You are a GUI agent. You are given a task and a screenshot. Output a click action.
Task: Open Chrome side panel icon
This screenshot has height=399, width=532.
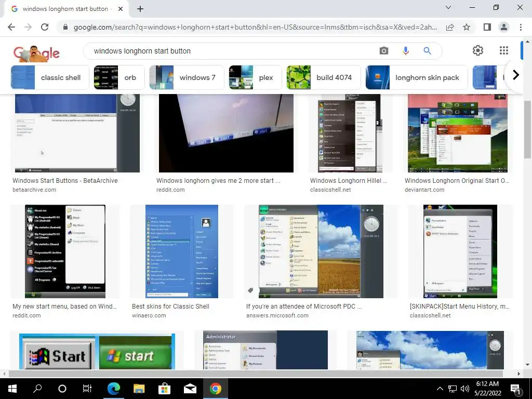coord(487,27)
